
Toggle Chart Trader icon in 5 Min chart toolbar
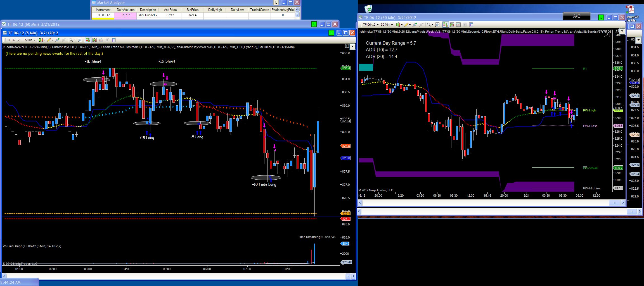(x=88, y=40)
